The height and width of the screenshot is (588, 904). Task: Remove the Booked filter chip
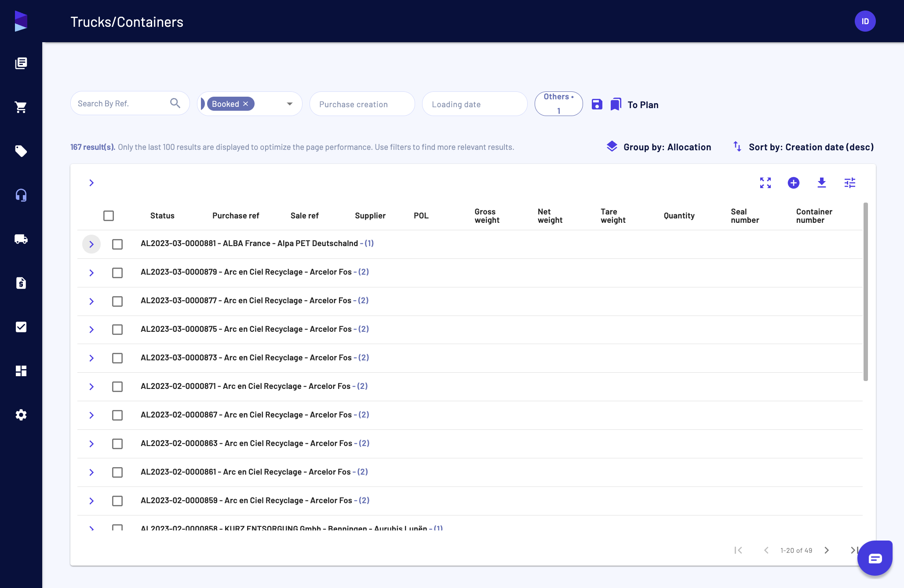[246, 104]
